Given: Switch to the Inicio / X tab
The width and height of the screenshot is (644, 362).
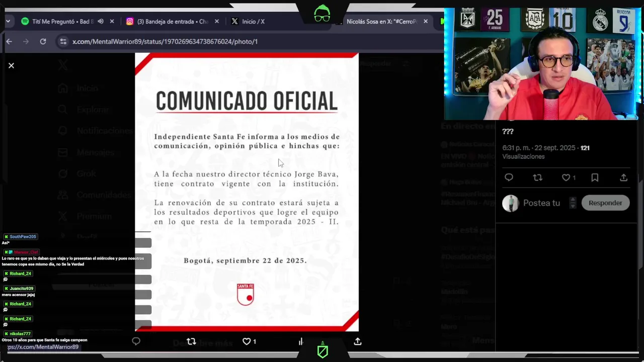Looking at the screenshot, I should coord(248,22).
